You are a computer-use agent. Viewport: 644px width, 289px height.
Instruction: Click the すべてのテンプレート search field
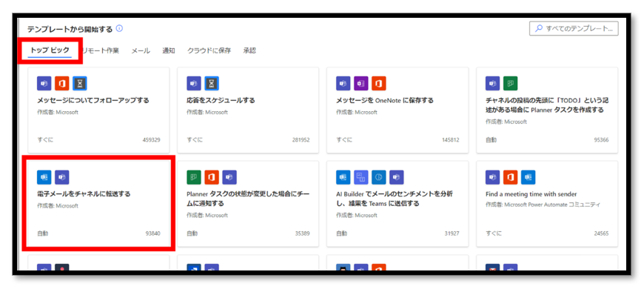(574, 29)
